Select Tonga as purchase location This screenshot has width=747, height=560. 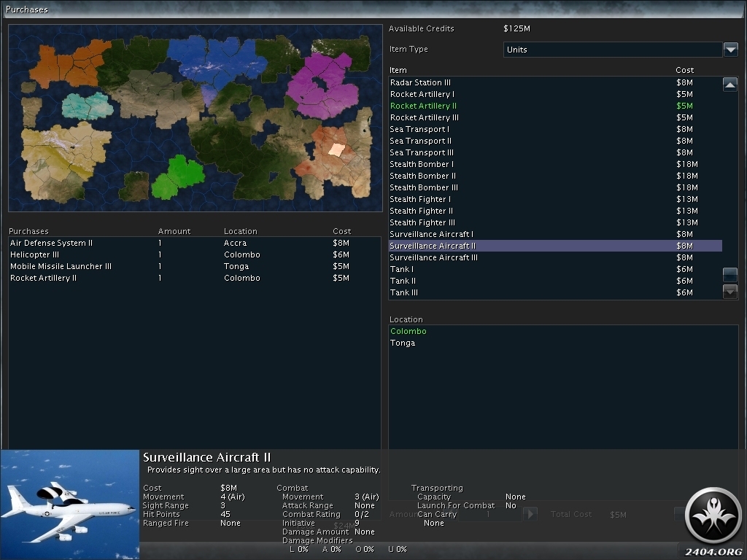403,343
